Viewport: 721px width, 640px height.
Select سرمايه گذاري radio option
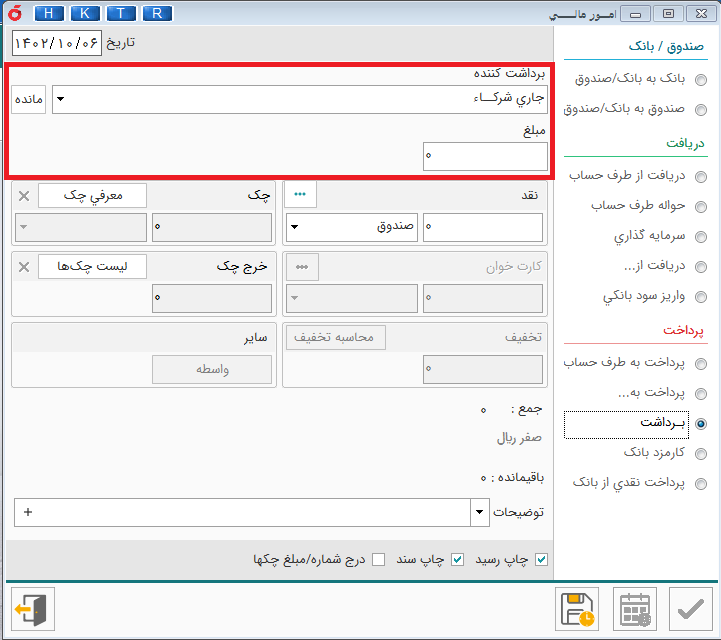coord(701,237)
